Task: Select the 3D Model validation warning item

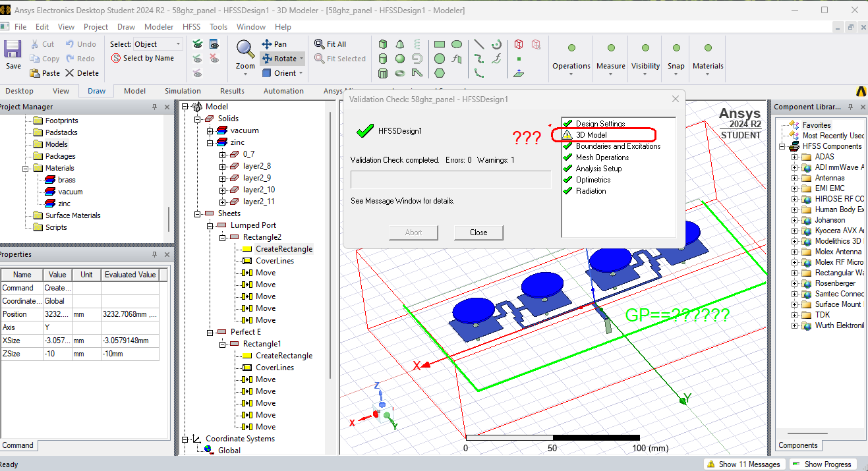Action: tap(591, 135)
